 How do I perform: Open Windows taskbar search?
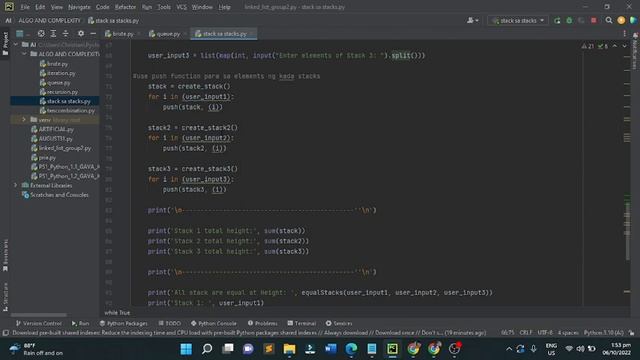[x=207, y=349]
